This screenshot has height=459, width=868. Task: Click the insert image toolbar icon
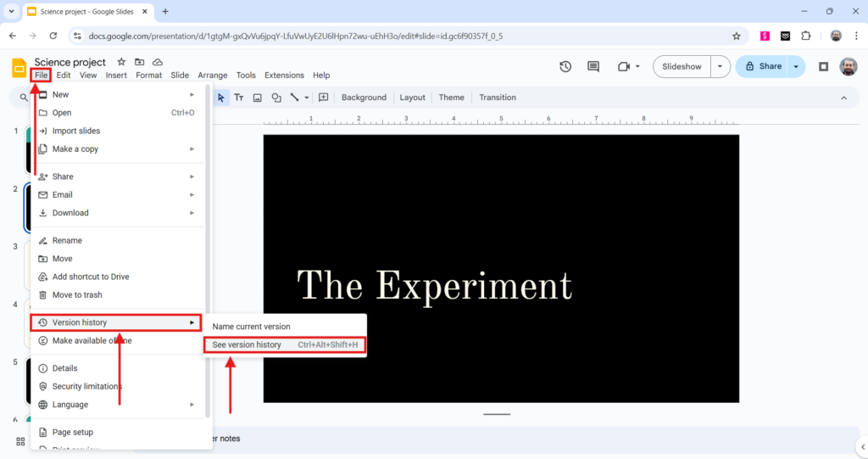[x=258, y=98]
